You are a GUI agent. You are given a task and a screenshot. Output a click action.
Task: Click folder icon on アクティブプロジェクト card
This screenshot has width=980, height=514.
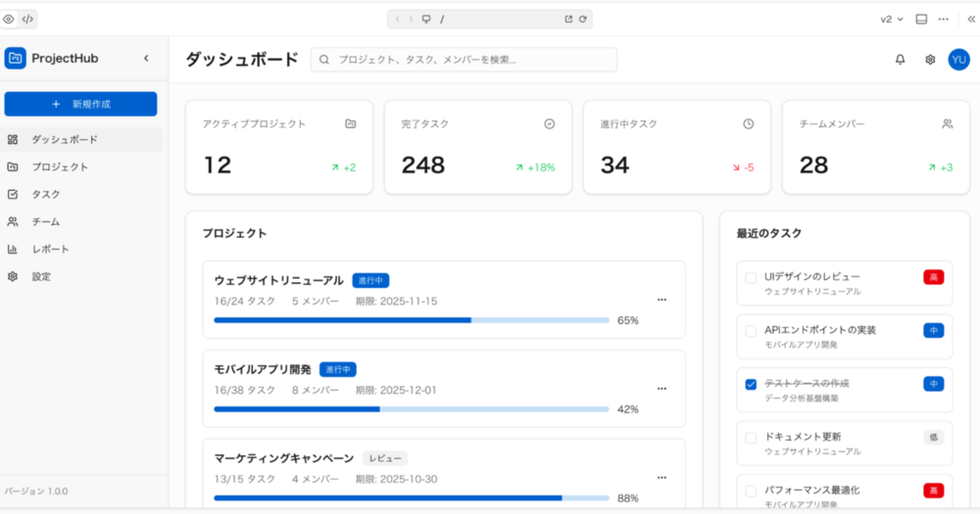tap(351, 123)
